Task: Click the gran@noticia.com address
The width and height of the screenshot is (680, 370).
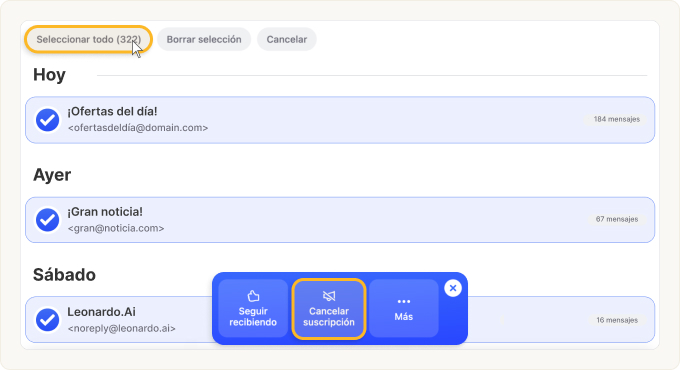Action: [x=116, y=228]
